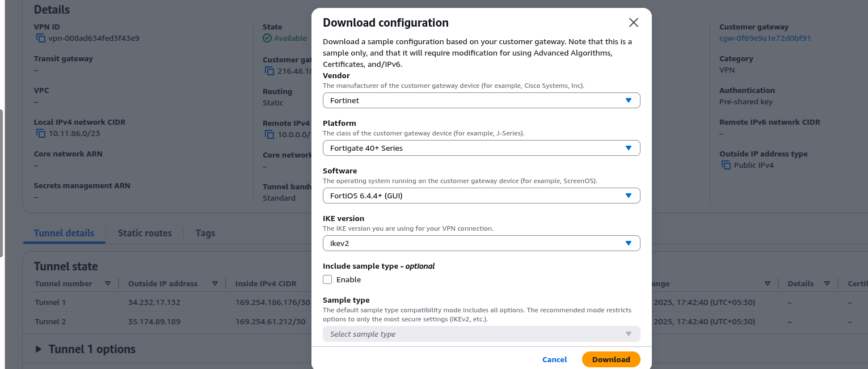Open the Outside IP address column filter

point(214,283)
